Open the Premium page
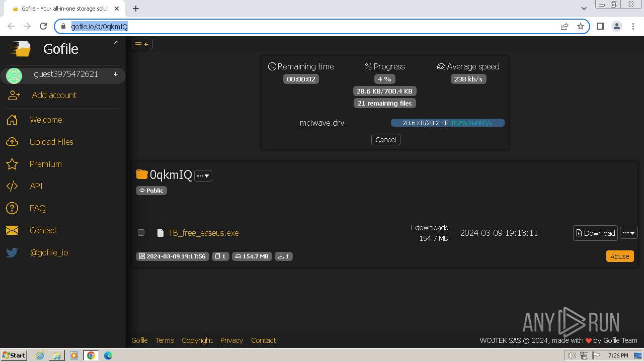The image size is (644, 362). 46,164
